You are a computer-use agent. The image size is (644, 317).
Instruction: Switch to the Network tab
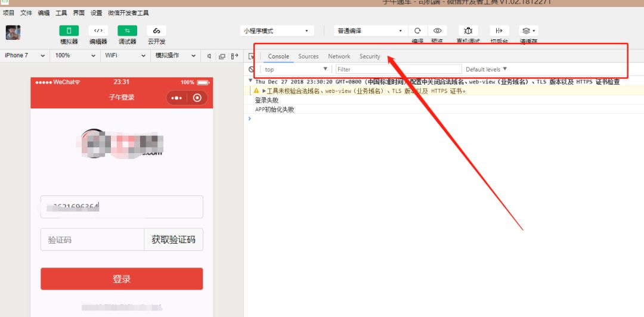tap(339, 56)
